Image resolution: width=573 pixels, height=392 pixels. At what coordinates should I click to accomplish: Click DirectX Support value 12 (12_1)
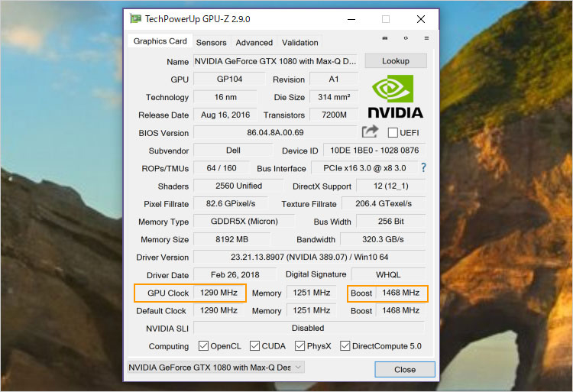click(x=390, y=186)
